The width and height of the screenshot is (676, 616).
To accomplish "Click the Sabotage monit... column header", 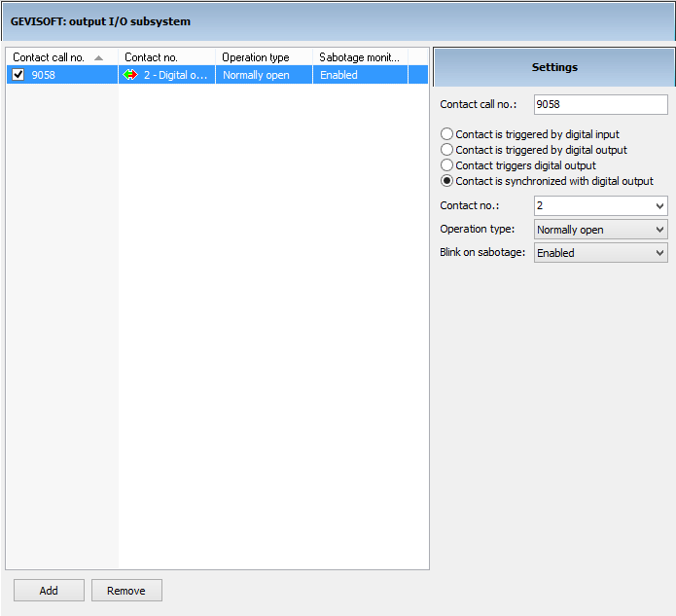I will coord(360,57).
